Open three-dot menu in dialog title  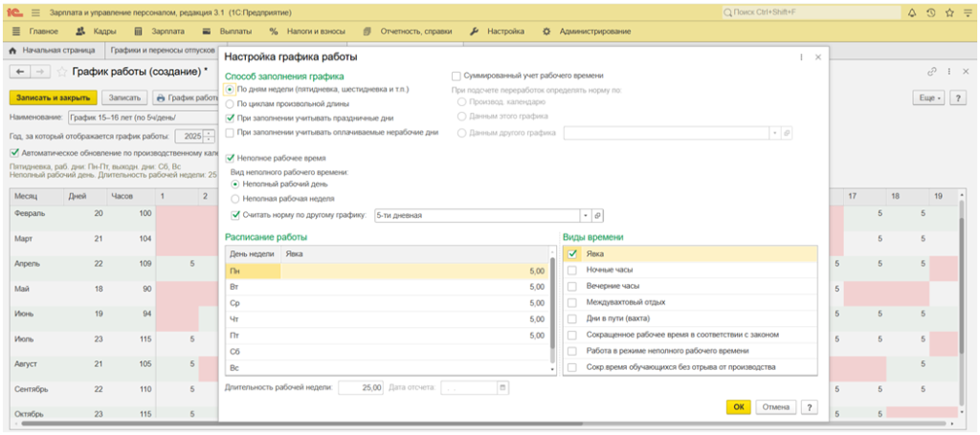[x=801, y=56]
